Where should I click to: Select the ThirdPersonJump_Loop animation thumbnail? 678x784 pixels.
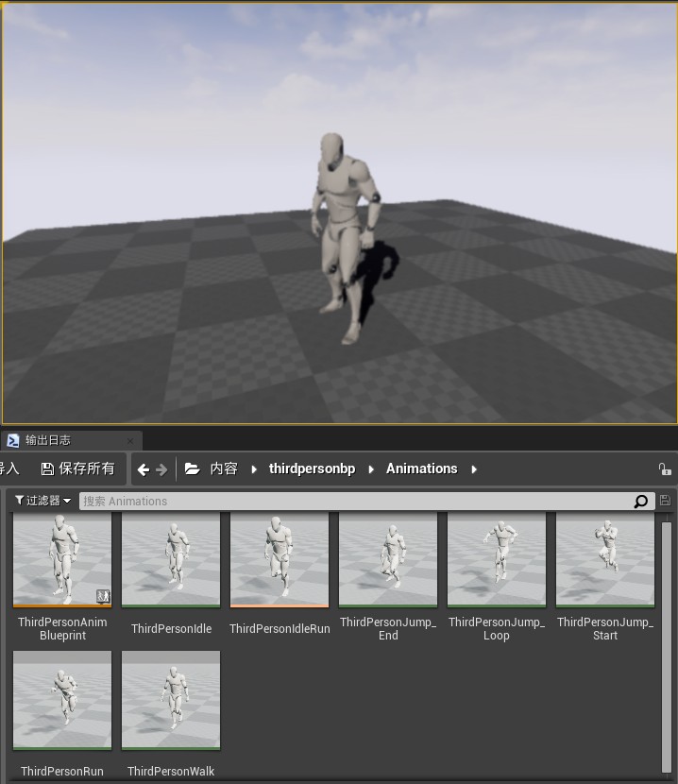[x=497, y=560]
